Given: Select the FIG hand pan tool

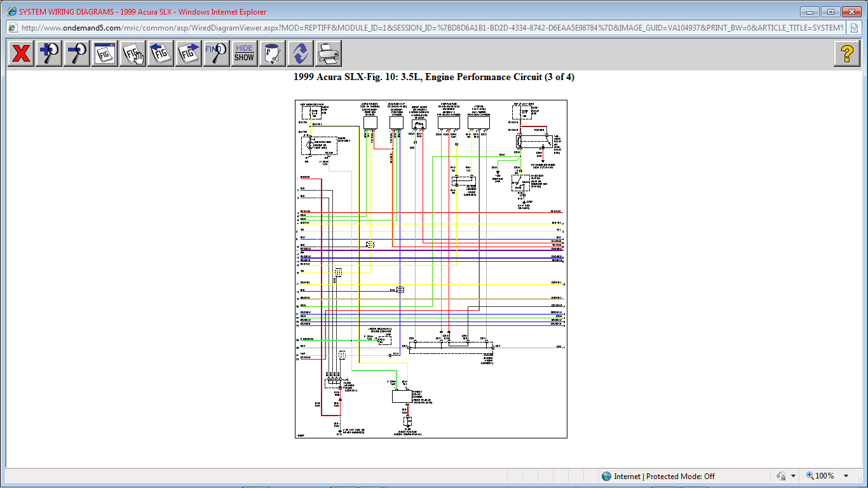Looking at the screenshot, I should (133, 53).
